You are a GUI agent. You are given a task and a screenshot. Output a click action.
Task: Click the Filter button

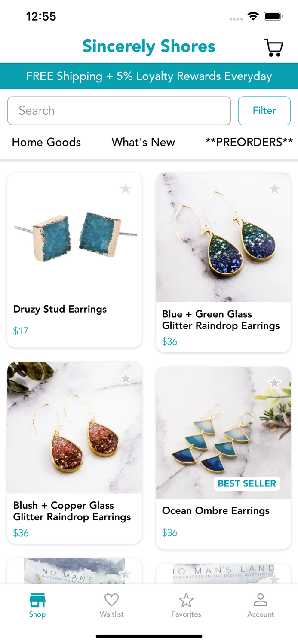[264, 111]
